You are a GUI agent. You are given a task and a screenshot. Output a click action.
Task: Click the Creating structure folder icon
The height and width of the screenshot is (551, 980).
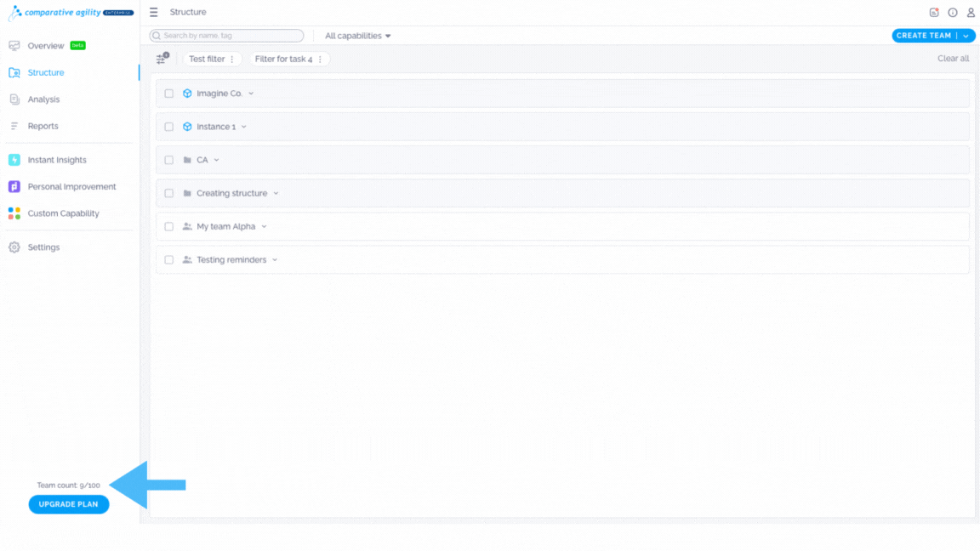pos(187,193)
